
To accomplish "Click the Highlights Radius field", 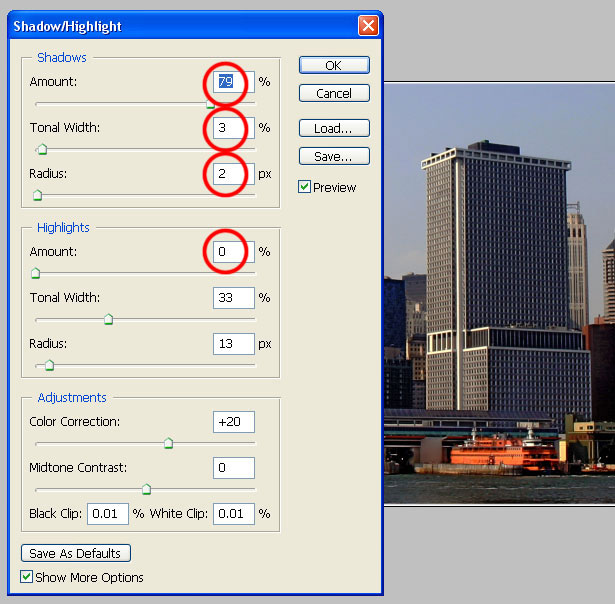I will coord(234,344).
